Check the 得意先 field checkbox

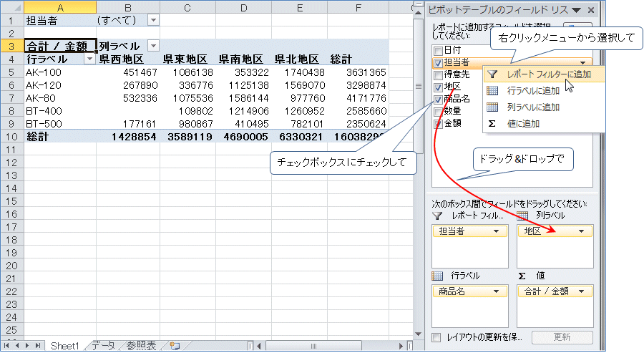coord(437,74)
